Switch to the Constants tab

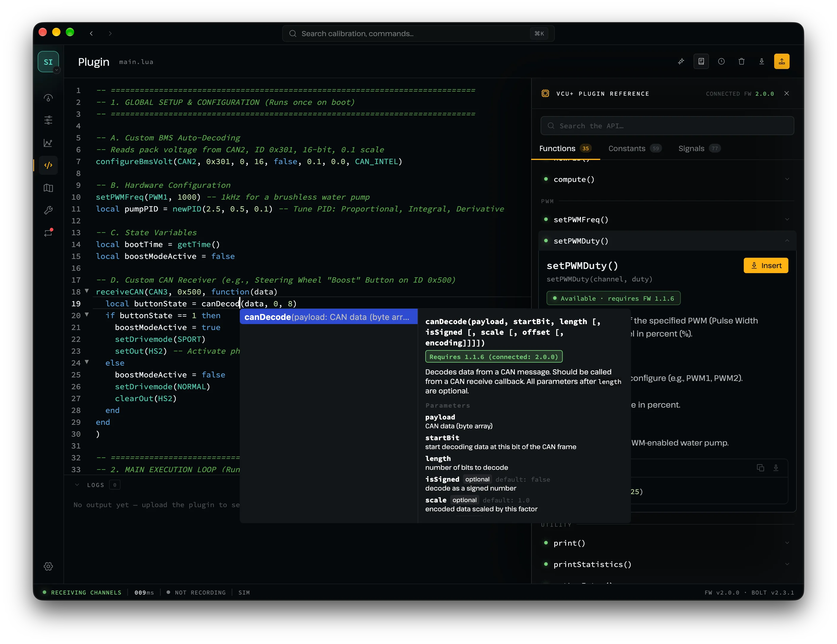635,149
